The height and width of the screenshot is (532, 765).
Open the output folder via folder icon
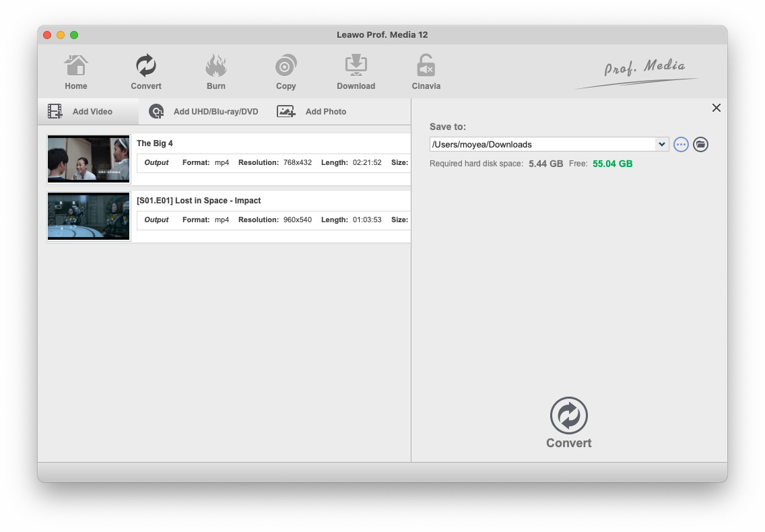click(x=700, y=144)
